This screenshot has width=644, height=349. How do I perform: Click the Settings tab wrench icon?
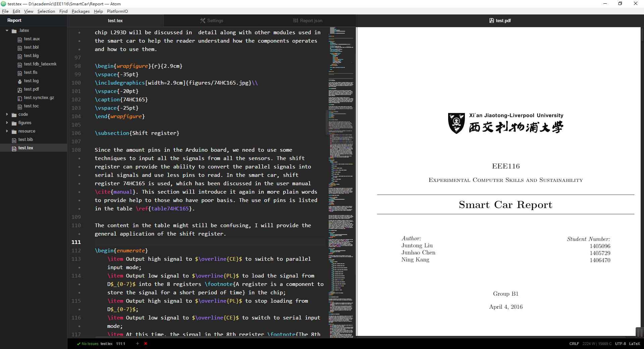(203, 20)
